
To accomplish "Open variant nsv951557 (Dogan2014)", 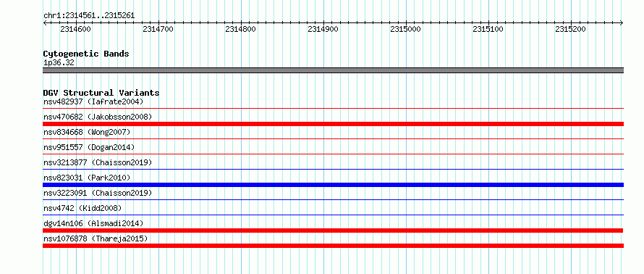I will click(x=89, y=147).
